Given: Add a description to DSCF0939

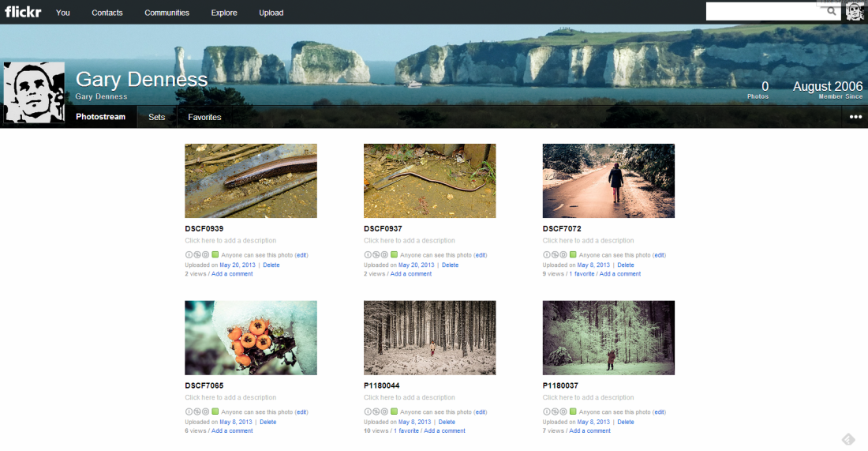Looking at the screenshot, I should pos(230,240).
